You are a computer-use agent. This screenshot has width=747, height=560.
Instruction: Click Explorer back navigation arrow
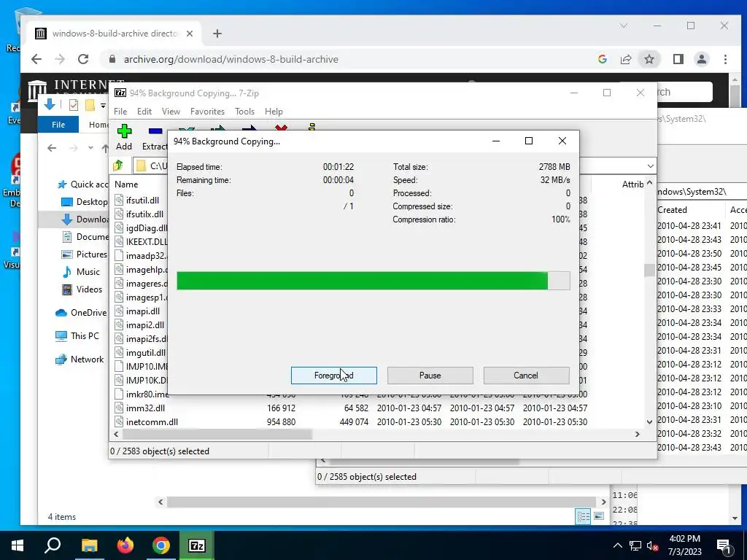[x=52, y=148]
